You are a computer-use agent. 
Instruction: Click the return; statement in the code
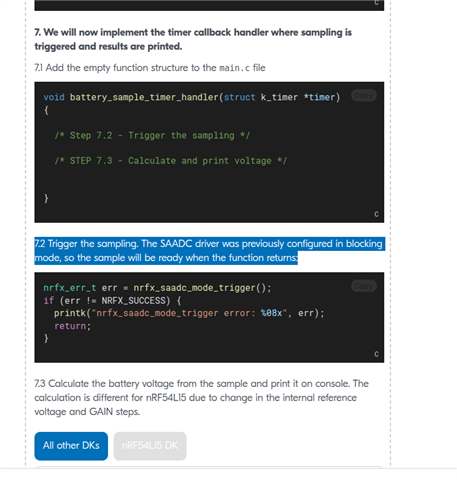(x=72, y=326)
